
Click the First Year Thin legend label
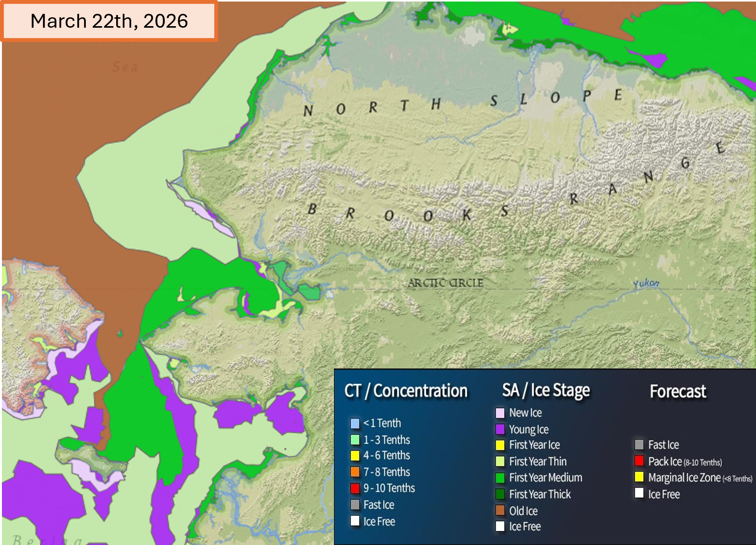537,462
